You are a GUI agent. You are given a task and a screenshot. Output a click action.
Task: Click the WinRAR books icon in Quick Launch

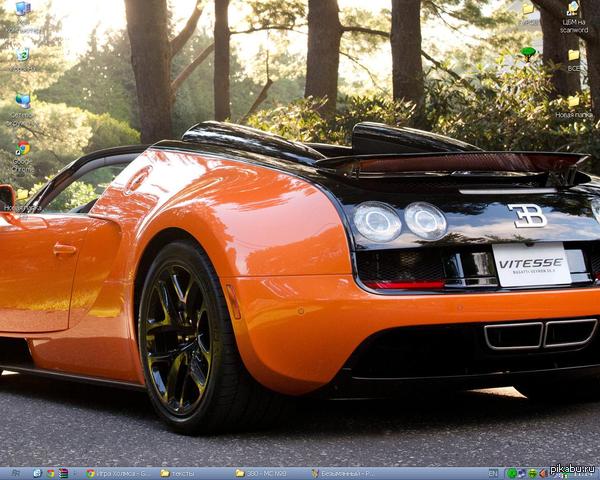64,473
